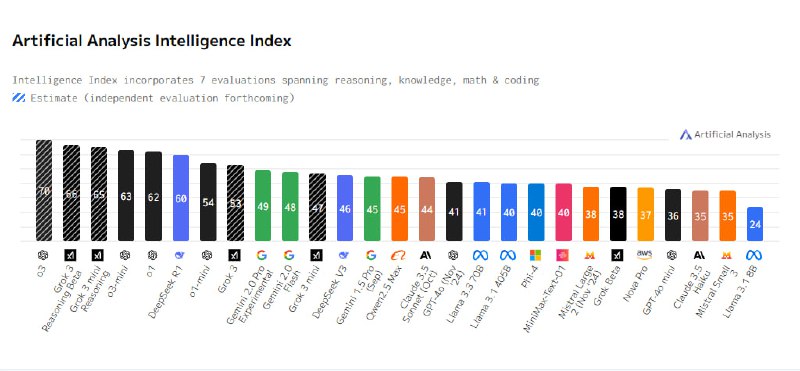Click the pink MiniMax-Text-01 bar showing 40
The width and height of the screenshot is (800, 371).
click(563, 212)
